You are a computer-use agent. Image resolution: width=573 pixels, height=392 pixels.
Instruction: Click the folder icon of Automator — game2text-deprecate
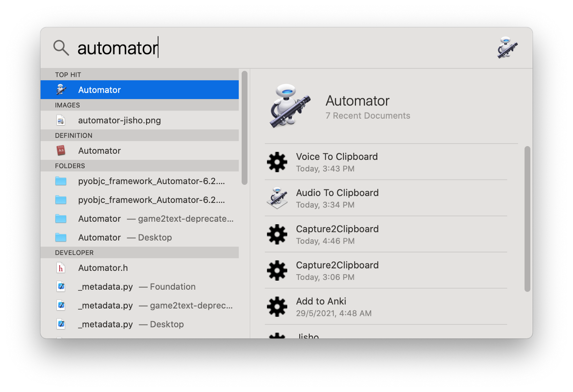pyautogui.click(x=61, y=219)
